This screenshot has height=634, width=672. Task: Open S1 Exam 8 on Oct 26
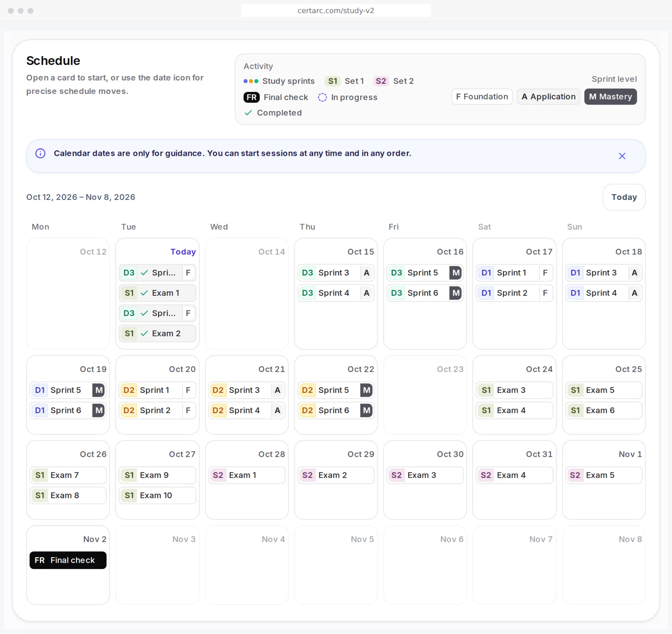(x=68, y=496)
